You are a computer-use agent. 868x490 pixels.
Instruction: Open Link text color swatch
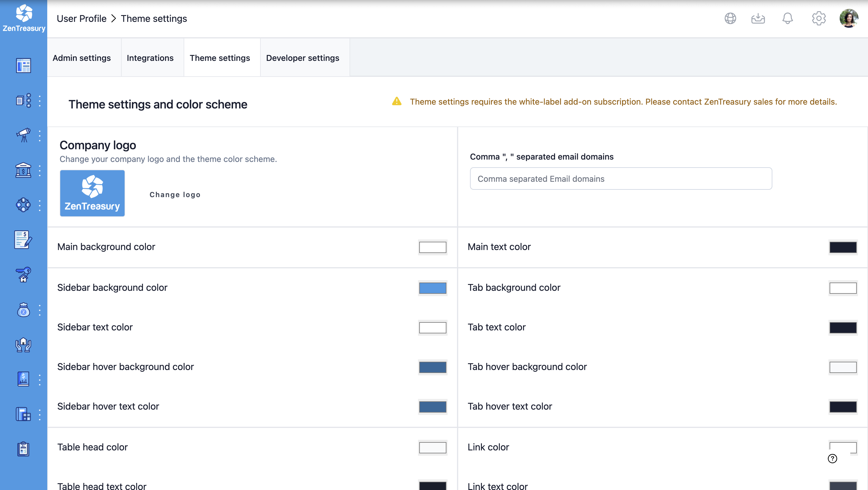point(843,485)
